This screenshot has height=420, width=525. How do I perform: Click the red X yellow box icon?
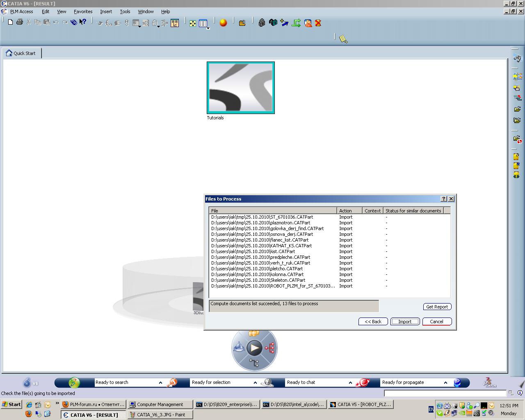[x=318, y=23]
